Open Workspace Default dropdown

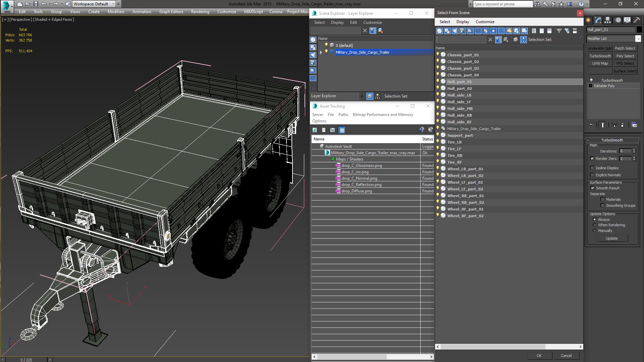[113, 4]
